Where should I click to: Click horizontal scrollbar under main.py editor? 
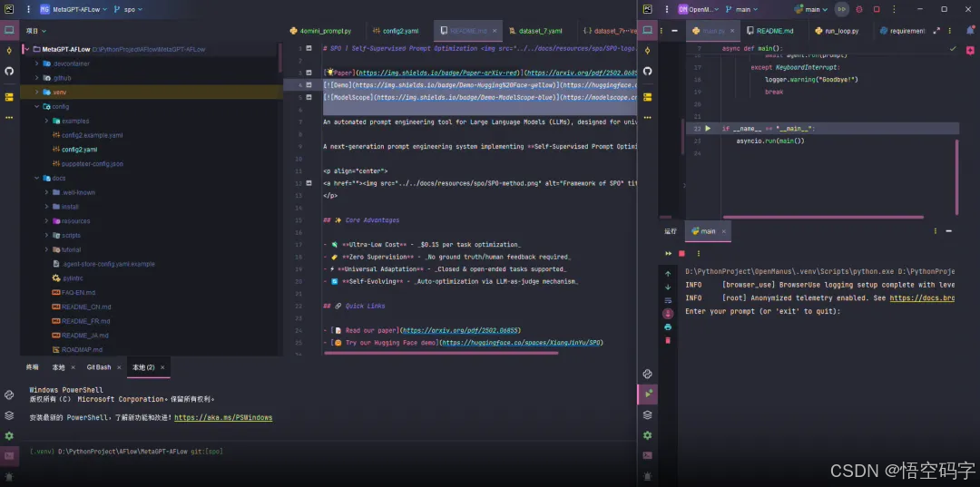(822, 218)
